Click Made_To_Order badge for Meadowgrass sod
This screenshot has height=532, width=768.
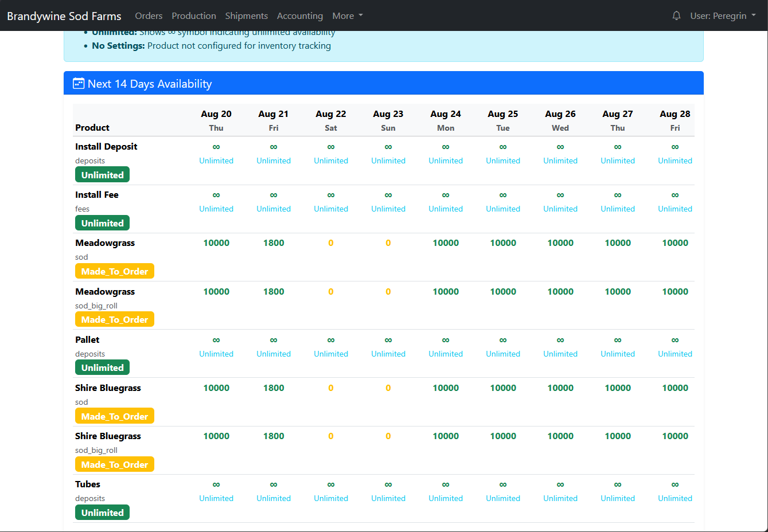115,271
